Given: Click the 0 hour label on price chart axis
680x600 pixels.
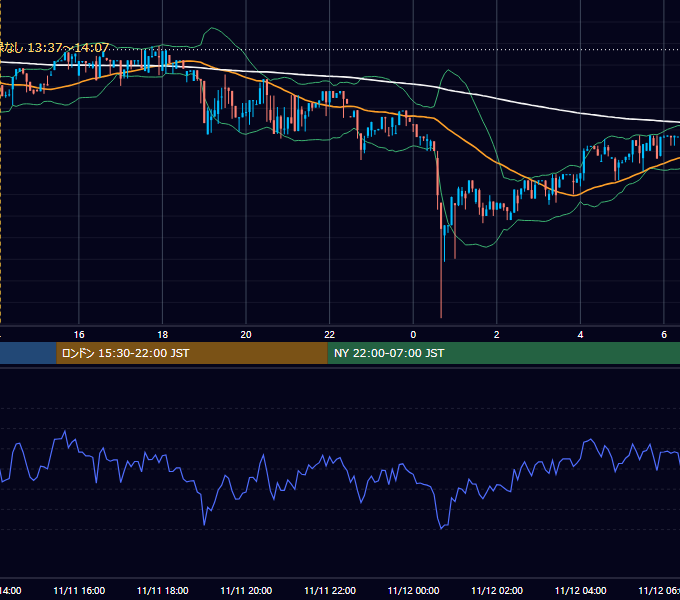Looking at the screenshot, I should click(413, 334).
